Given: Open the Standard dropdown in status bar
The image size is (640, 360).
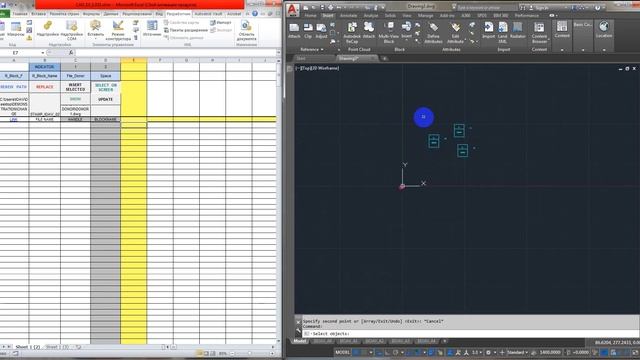Looking at the screenshot, I should (517, 352).
